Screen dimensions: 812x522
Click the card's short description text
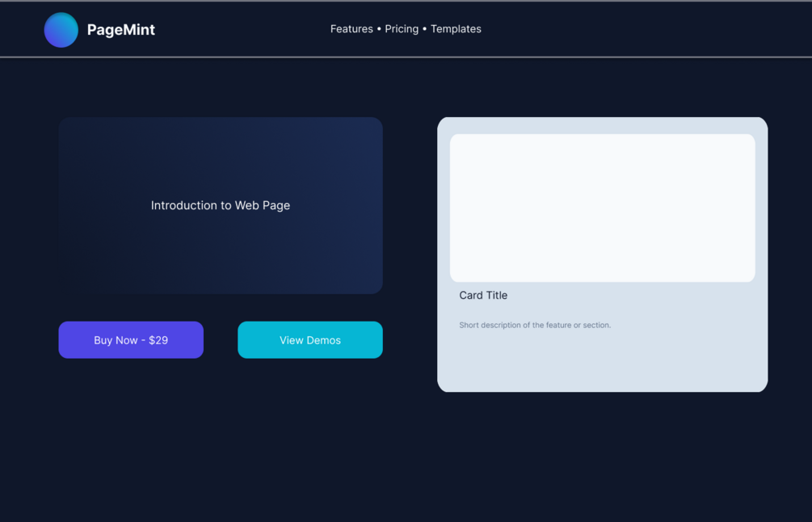535,326
